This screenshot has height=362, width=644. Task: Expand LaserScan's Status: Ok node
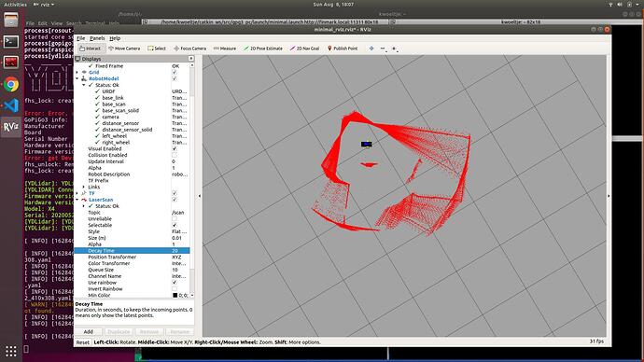[x=84, y=206]
